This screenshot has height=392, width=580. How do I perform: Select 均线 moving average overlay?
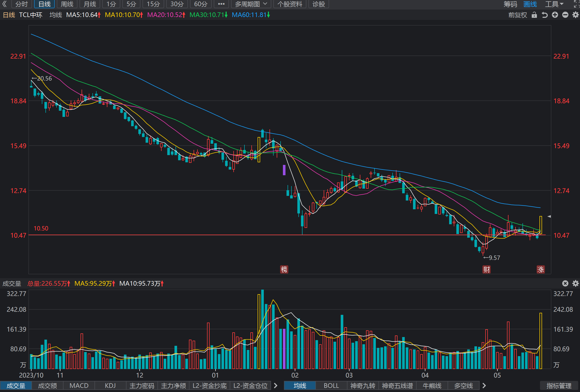pos(300,386)
